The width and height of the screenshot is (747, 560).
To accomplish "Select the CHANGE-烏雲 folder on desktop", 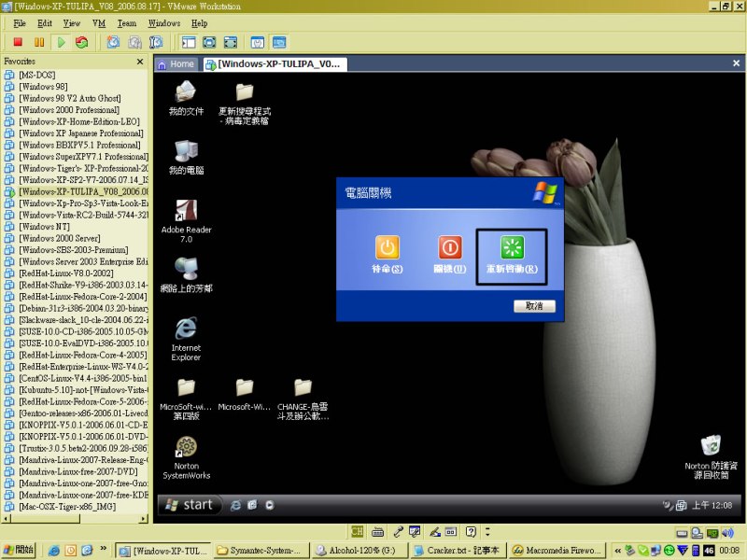I will (303, 399).
